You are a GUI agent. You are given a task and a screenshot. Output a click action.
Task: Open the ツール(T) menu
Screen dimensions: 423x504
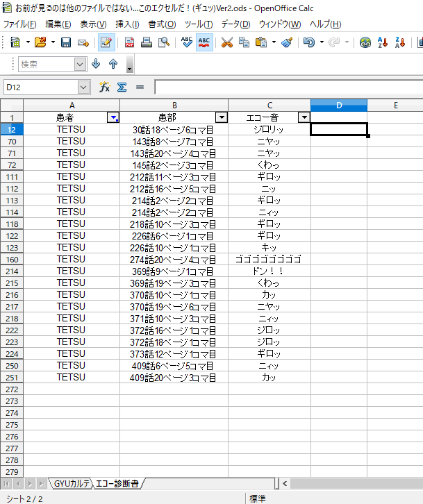pos(199,24)
